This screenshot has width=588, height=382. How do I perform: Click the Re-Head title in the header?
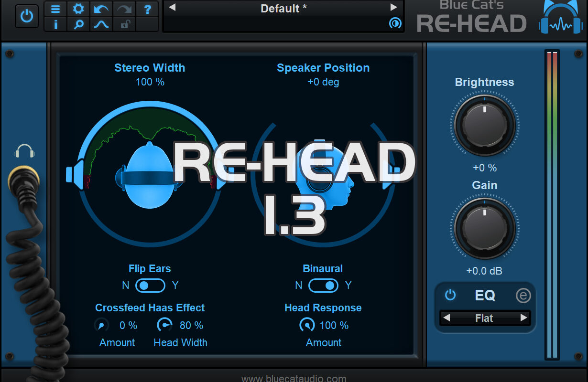[x=471, y=23]
